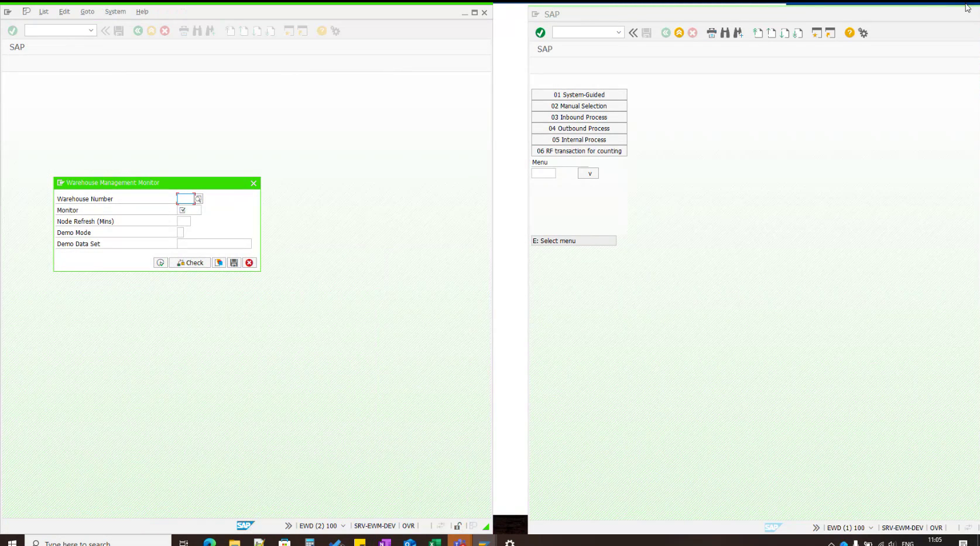Open the Goto menu
The height and width of the screenshot is (546, 980).
[87, 11]
